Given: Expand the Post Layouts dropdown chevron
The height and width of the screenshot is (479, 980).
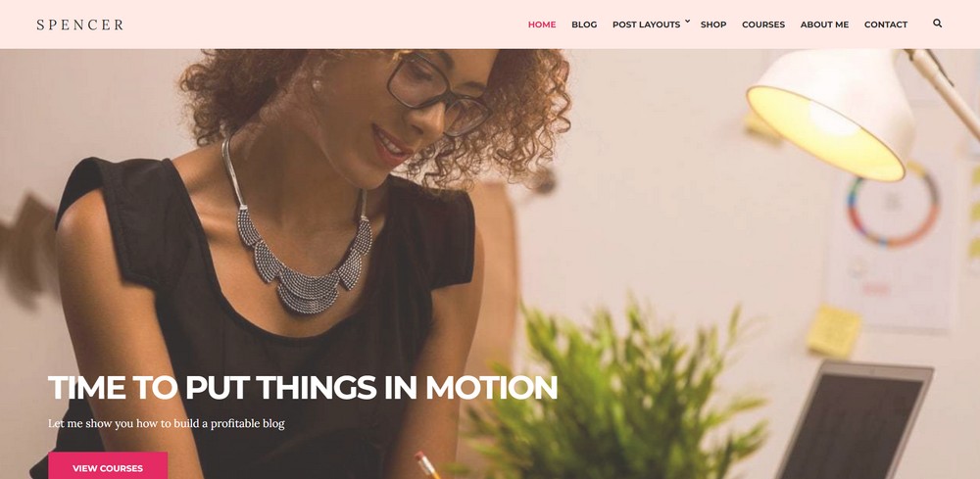Looking at the screenshot, I should (x=687, y=22).
